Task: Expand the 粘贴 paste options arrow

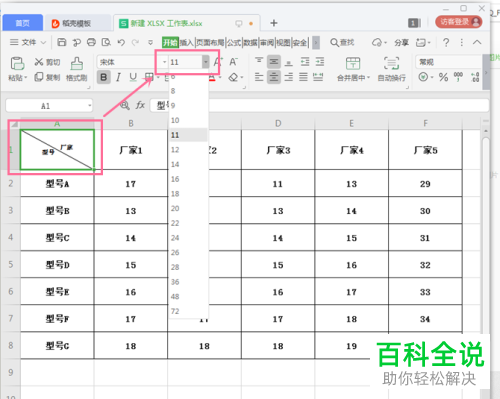Action: pos(25,78)
